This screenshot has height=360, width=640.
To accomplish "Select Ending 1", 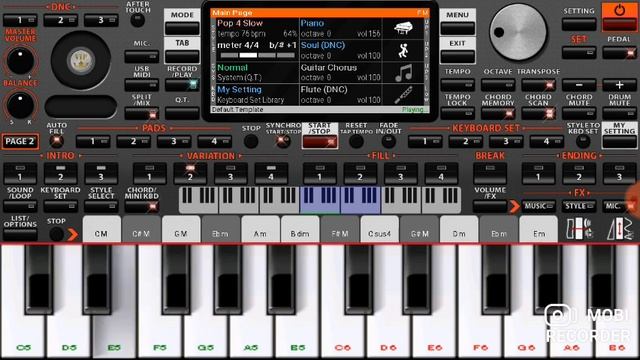I will tap(538, 173).
